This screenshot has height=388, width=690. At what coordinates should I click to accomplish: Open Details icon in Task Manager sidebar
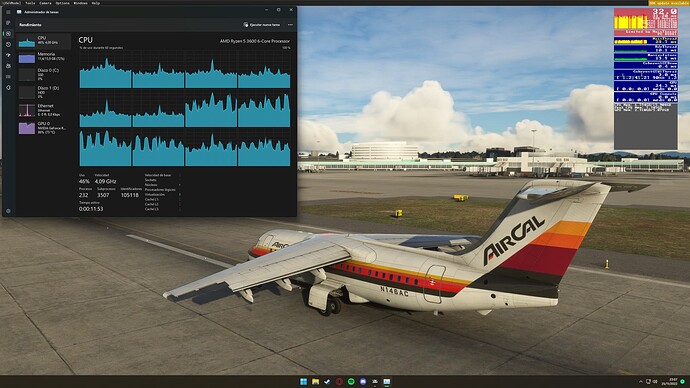[8, 77]
